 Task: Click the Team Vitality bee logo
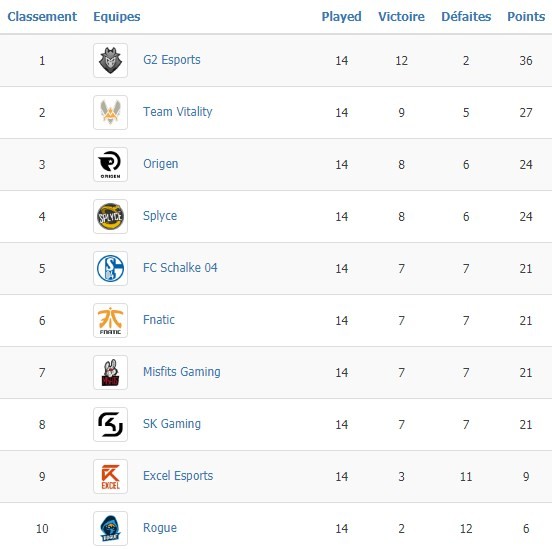pyautogui.click(x=111, y=113)
